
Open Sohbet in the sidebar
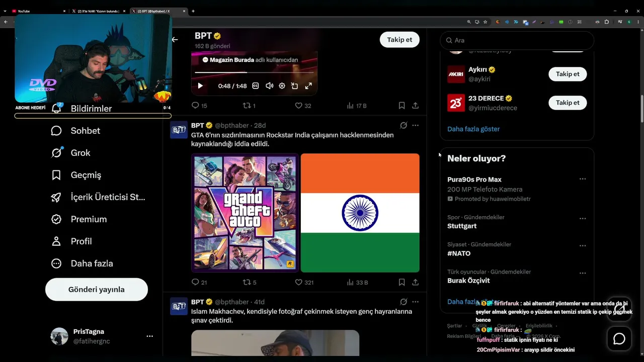click(75, 131)
